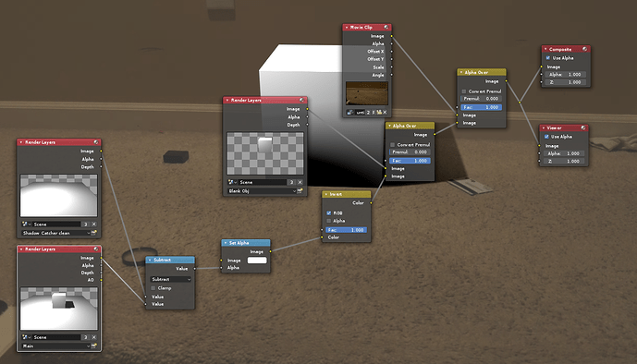Image resolution: width=637 pixels, height=364 pixels.
Task: Click user count 2 in Shadow Catcher clean node
Action: 86,224
